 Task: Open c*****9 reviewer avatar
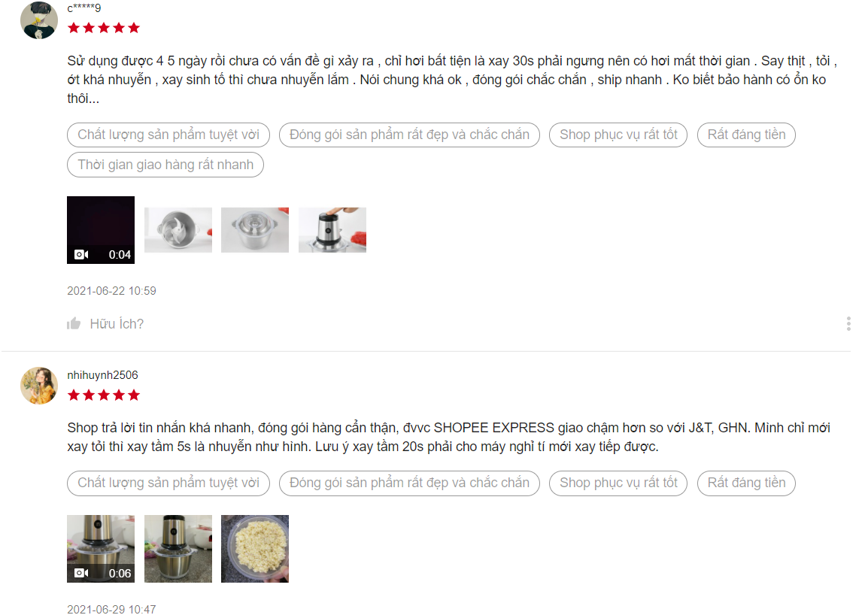point(39,20)
